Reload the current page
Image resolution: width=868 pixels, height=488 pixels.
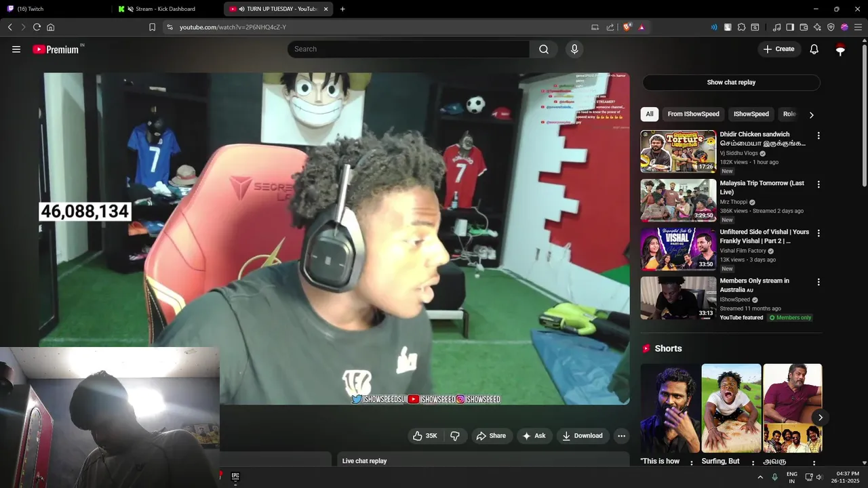(37, 27)
